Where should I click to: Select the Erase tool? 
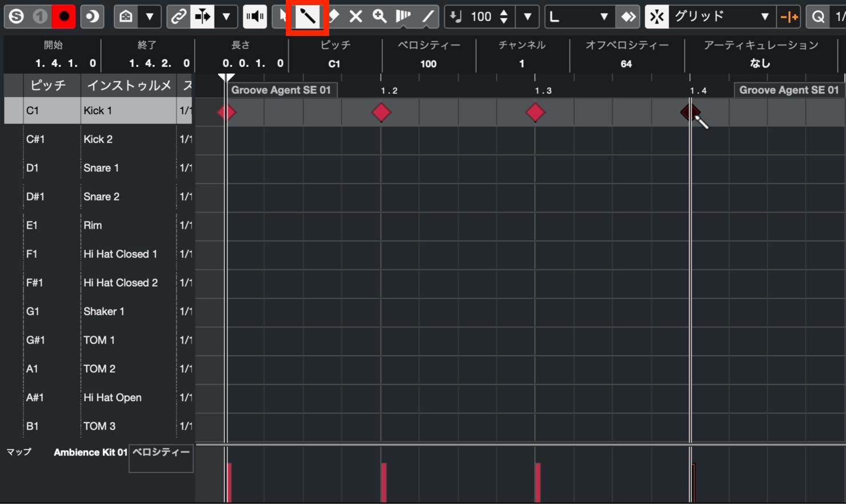coord(333,17)
